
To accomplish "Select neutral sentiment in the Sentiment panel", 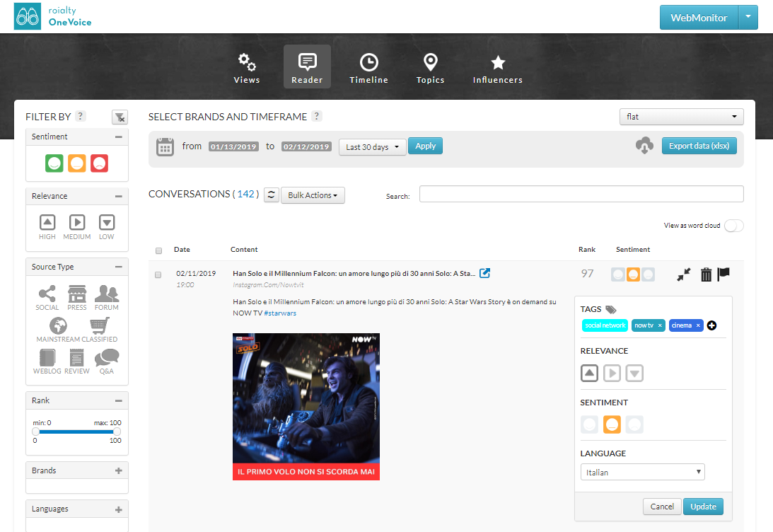I will [612, 424].
